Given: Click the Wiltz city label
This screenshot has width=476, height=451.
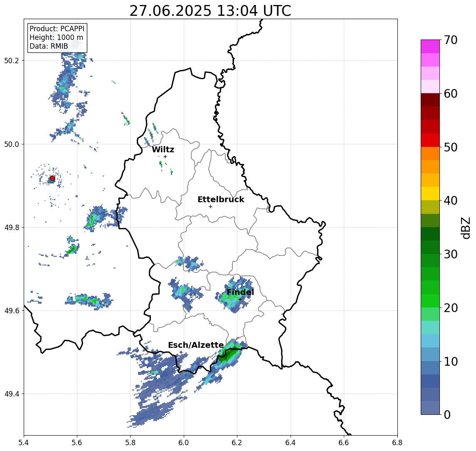Looking at the screenshot, I should click(163, 149).
